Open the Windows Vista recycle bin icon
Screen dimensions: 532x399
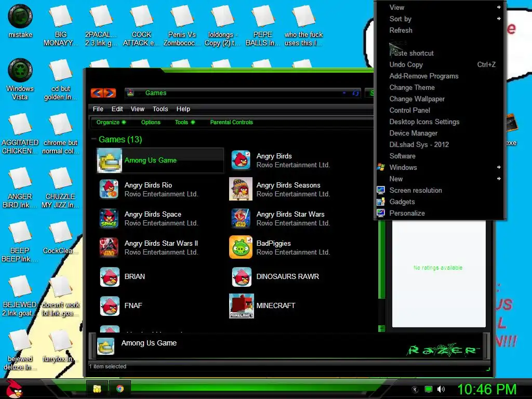click(20, 79)
